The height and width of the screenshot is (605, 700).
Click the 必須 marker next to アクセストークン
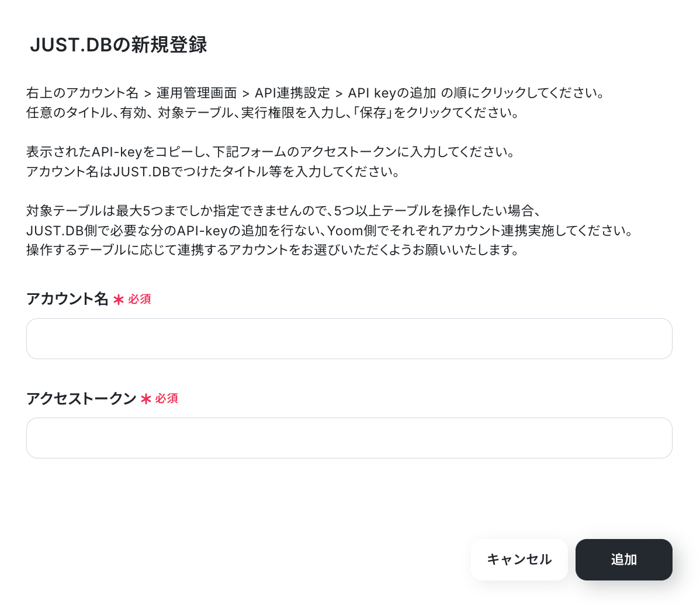pos(167,399)
